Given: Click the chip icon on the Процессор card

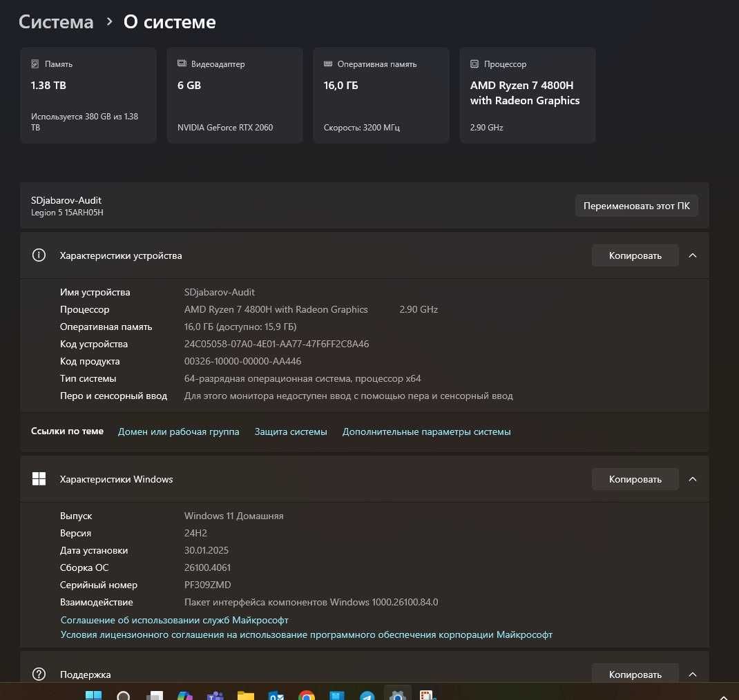Looking at the screenshot, I should [x=474, y=64].
